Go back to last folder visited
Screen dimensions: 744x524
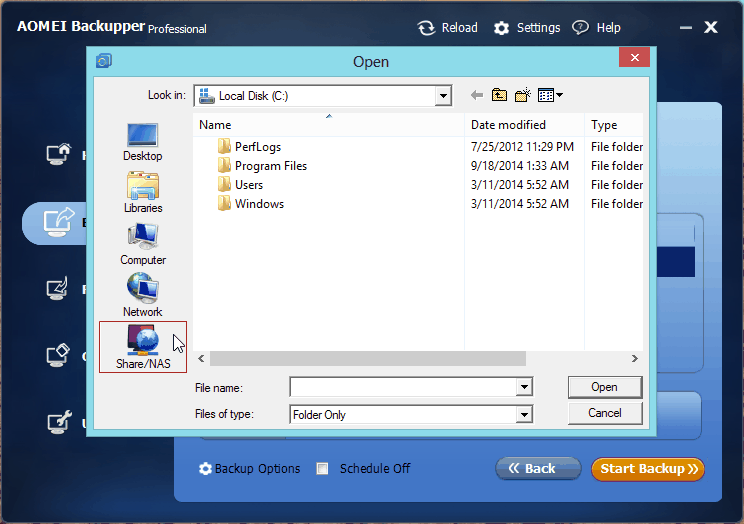(x=477, y=95)
